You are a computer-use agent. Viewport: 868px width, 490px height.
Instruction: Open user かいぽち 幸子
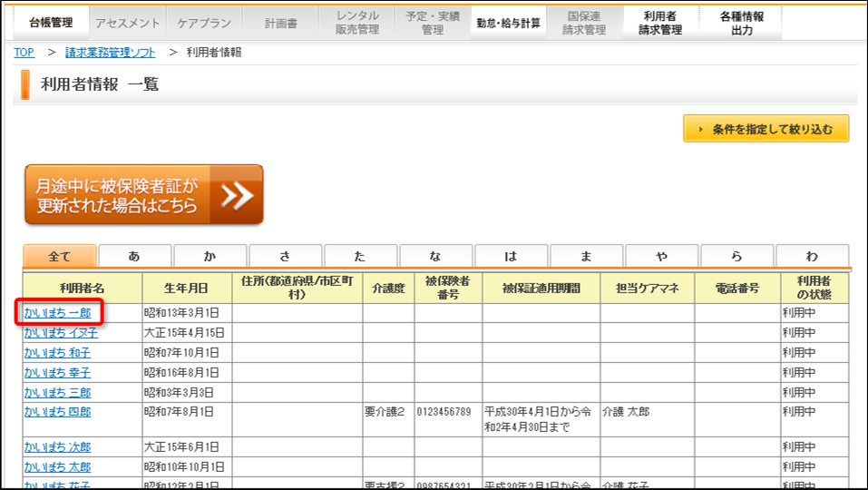click(57, 373)
